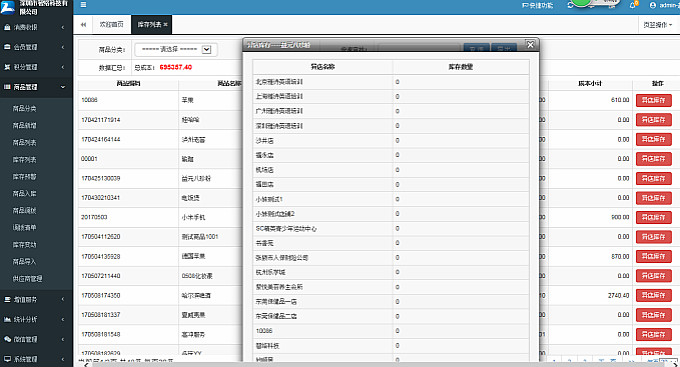Screen dimensions: 680x367
Task: Open 库存列表 in the sidebar submenu
Action: [24, 160]
